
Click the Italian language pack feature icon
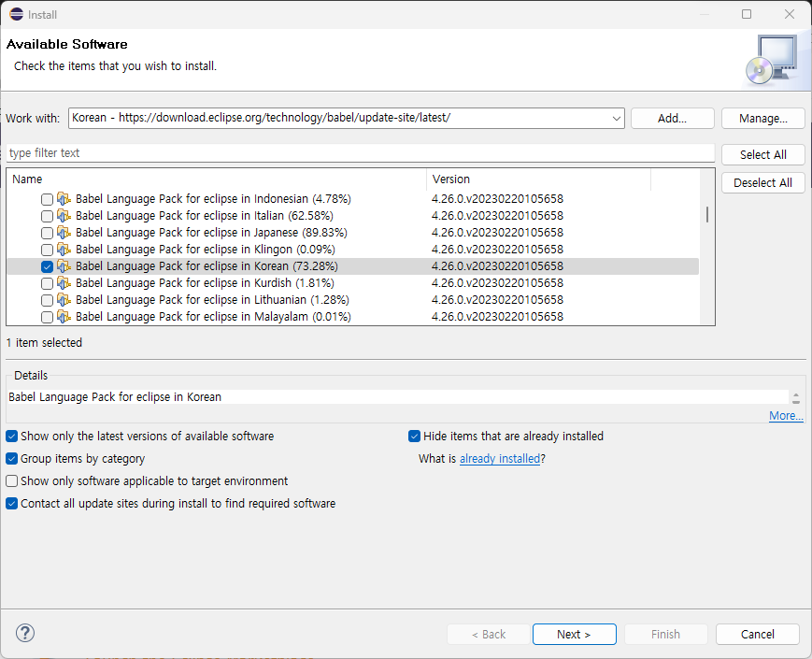tap(64, 216)
